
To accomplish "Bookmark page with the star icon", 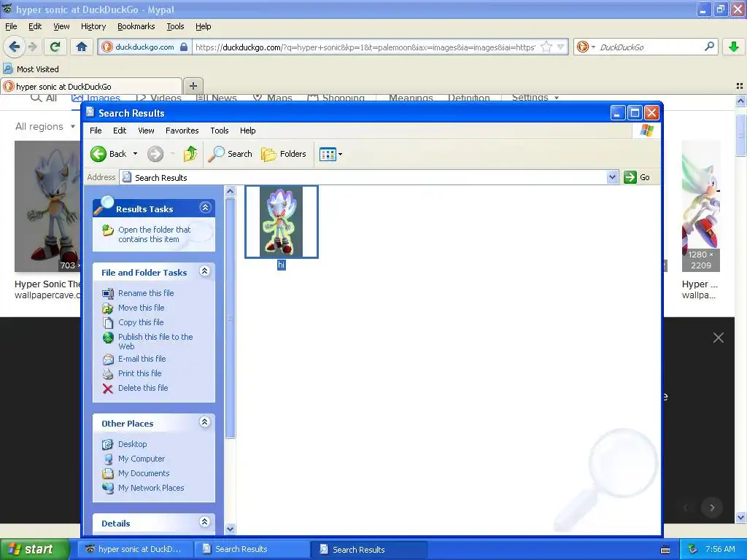I will click(546, 47).
